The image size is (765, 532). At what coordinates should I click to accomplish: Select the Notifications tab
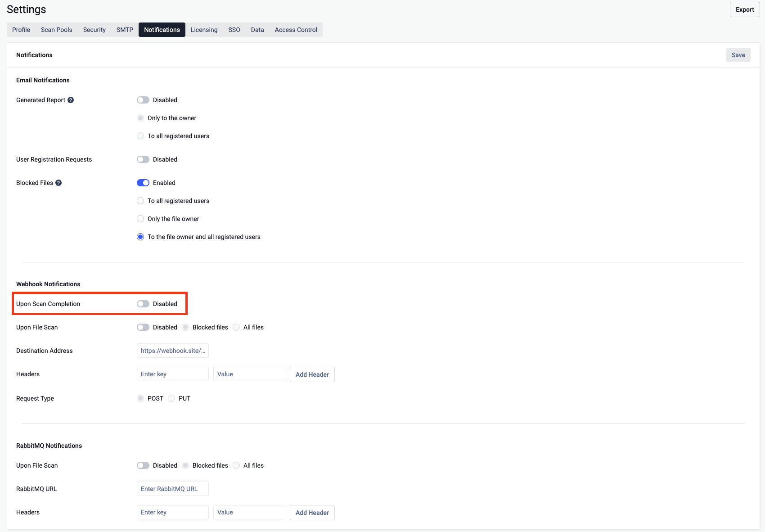162,30
